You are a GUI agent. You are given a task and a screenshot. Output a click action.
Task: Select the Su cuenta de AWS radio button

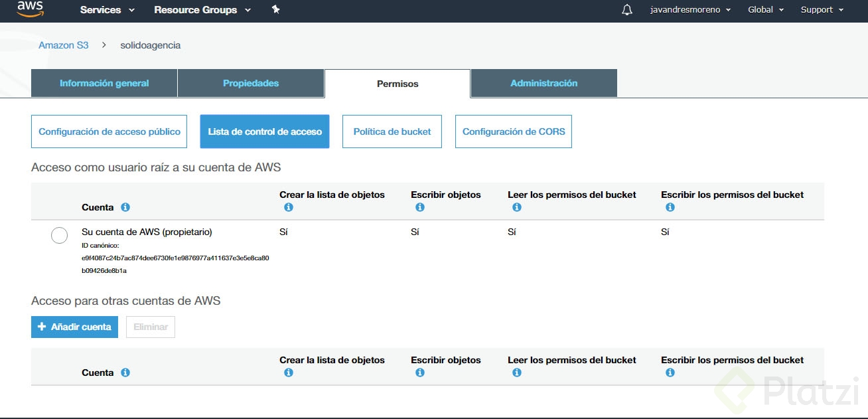[59, 236]
